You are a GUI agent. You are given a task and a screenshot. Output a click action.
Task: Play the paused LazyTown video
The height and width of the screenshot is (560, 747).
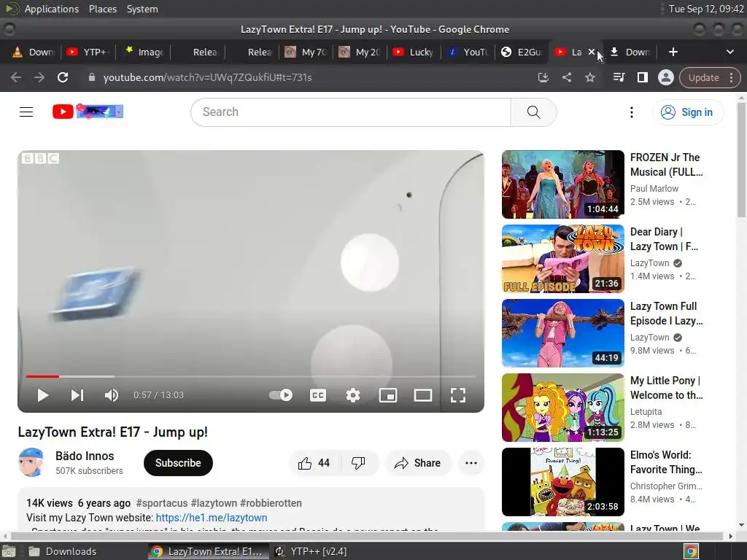[x=43, y=395]
